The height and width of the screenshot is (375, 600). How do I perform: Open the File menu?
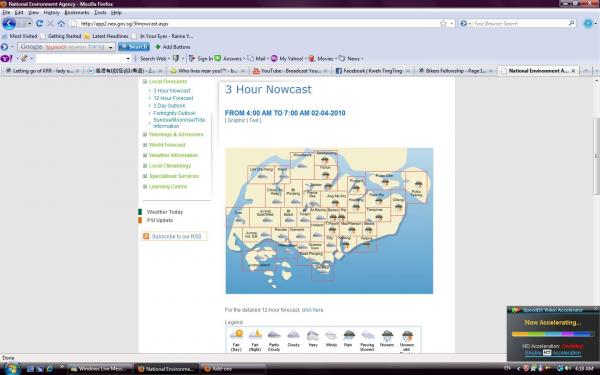tap(6, 13)
